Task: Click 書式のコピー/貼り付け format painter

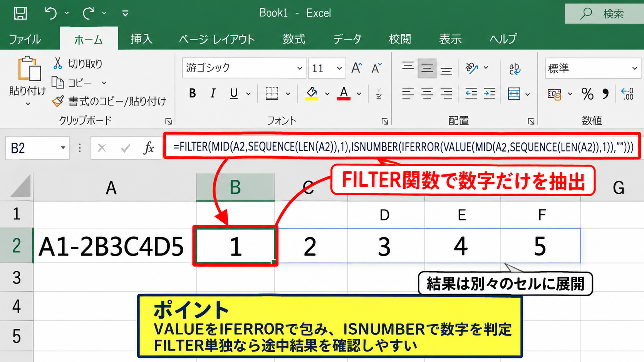Action: coord(109,101)
